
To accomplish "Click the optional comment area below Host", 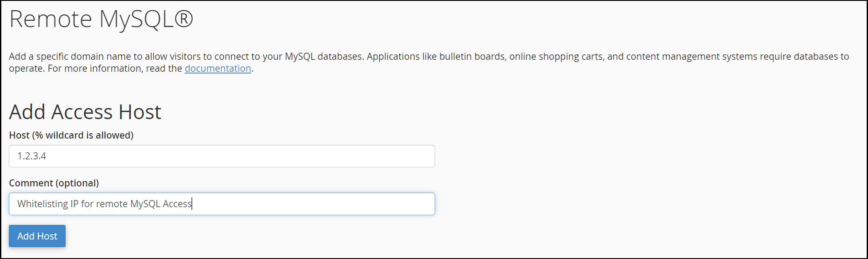I will click(x=222, y=204).
